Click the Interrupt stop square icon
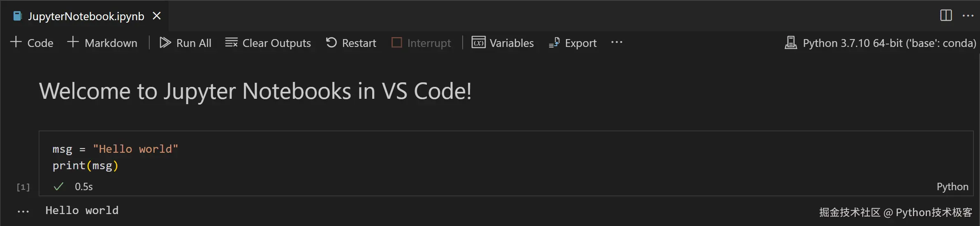Viewport: 980px width, 226px height. (x=396, y=42)
